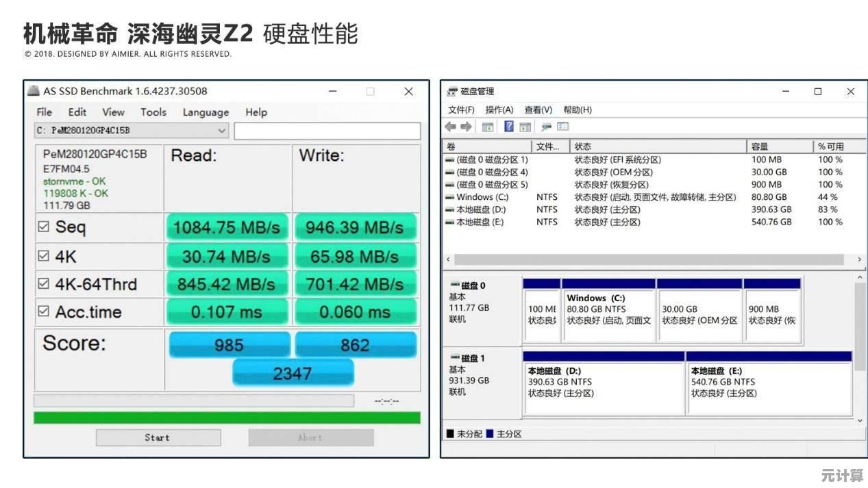Click the rescan disks toolbar icon
Viewport: 868px width, 488px height.
546,127
